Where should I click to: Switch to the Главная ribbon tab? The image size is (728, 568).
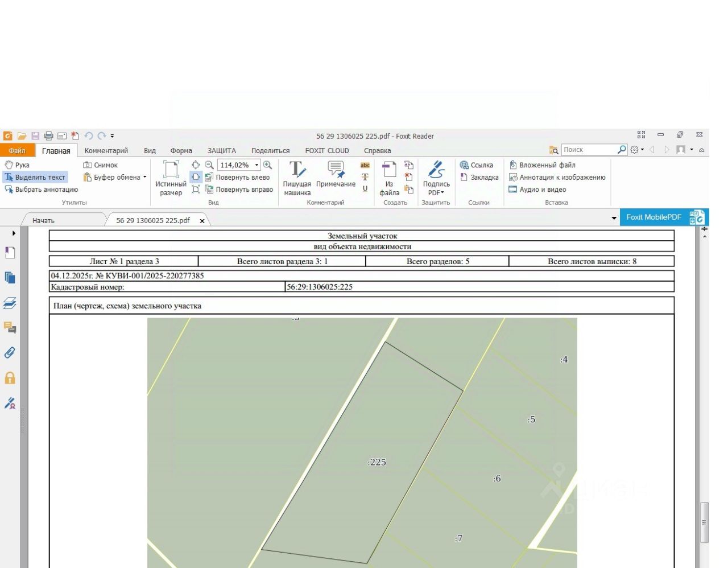(x=56, y=151)
